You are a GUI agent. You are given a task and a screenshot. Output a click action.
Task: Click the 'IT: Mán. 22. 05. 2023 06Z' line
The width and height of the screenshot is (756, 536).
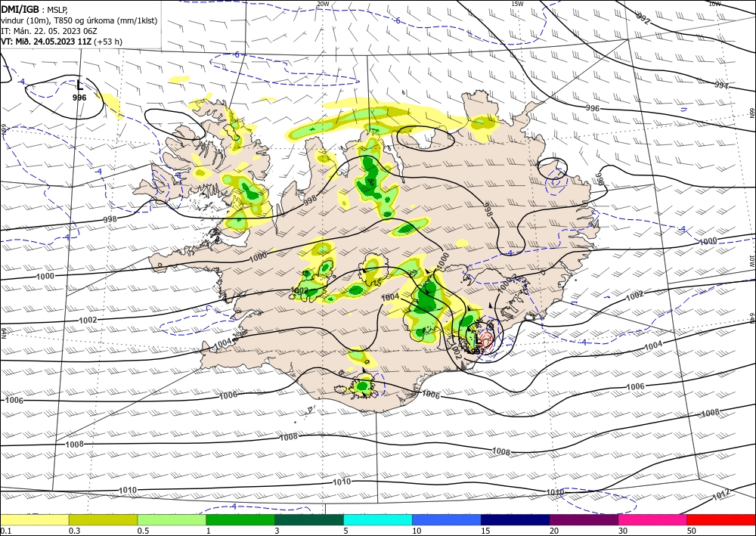coord(49,31)
